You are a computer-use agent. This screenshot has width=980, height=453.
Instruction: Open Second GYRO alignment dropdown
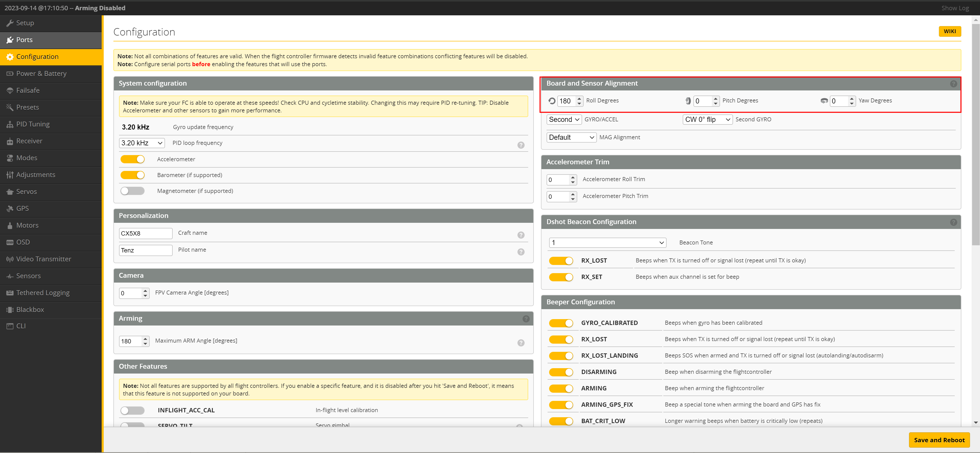(x=708, y=120)
